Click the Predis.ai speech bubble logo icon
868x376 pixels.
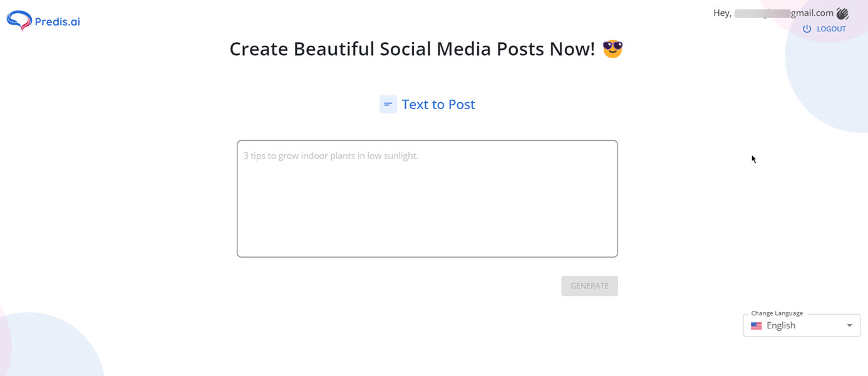pyautogui.click(x=19, y=21)
